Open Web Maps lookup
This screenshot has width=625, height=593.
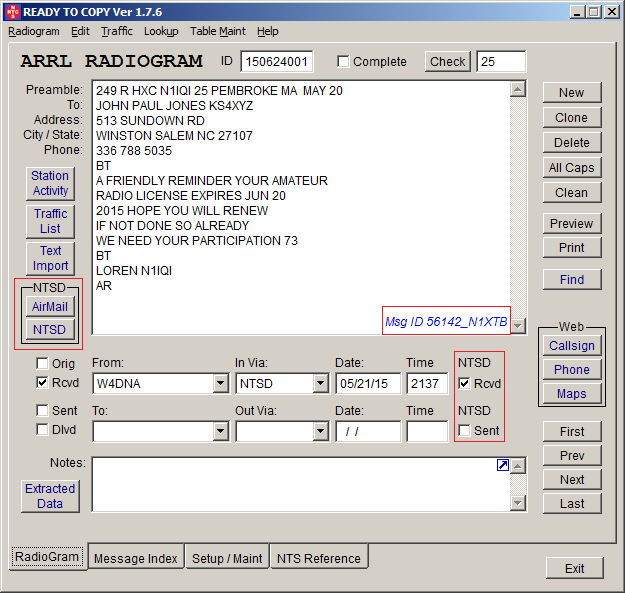572,394
